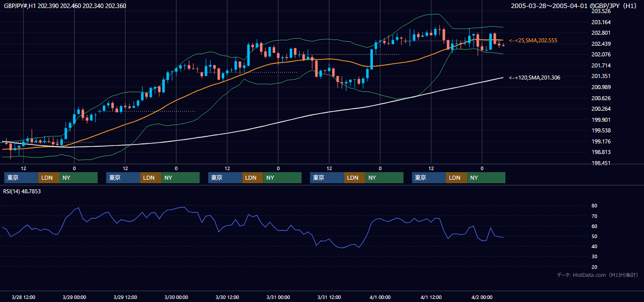Select the 4/1 00:00 date label

380,297
